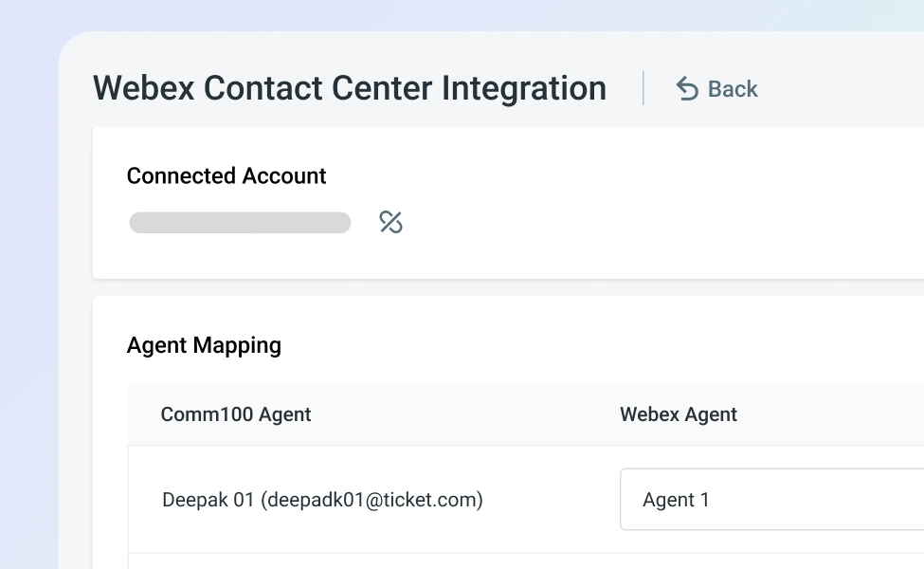
Task: Select the redacted connected account name
Action: click(241, 223)
